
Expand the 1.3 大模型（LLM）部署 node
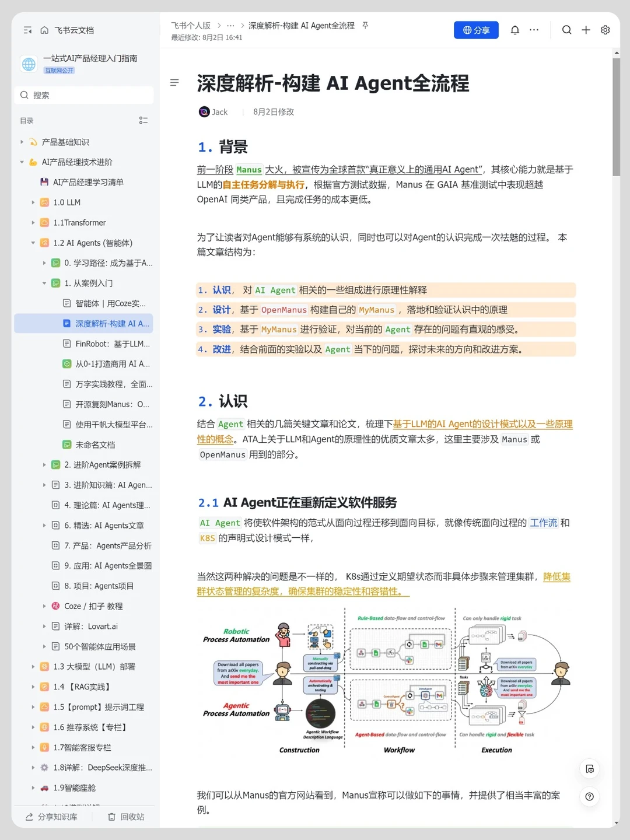(33, 667)
